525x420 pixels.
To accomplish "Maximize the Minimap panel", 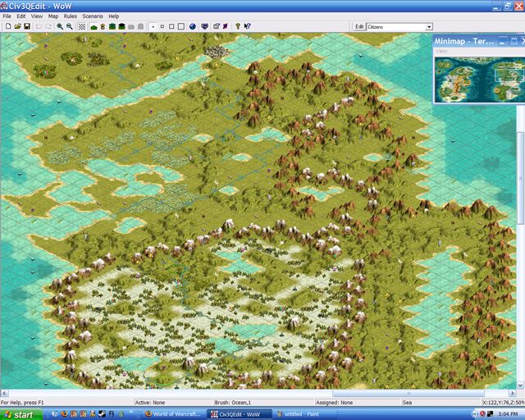I will (x=514, y=41).
